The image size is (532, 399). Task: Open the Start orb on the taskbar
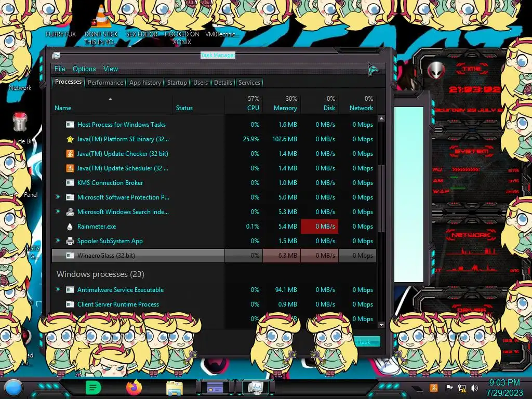(x=13, y=388)
